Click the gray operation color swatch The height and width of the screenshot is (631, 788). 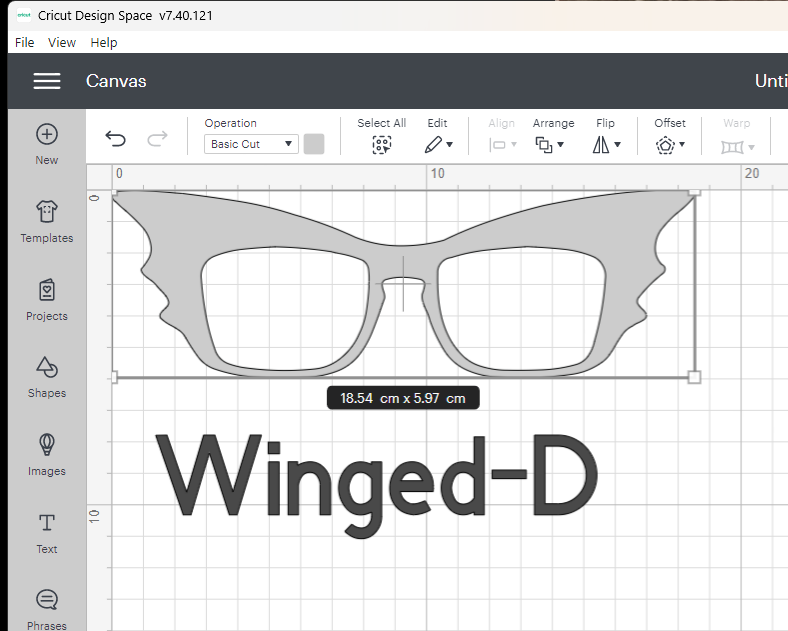[x=314, y=144]
